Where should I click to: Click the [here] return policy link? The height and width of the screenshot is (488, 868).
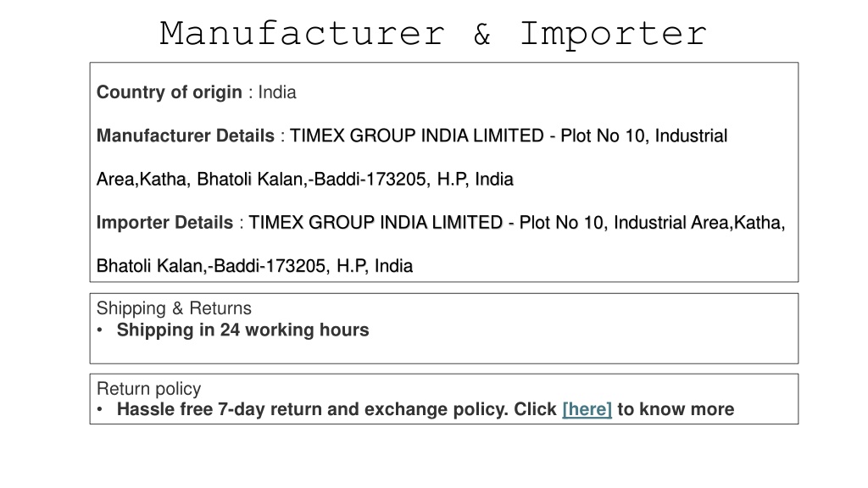587,409
